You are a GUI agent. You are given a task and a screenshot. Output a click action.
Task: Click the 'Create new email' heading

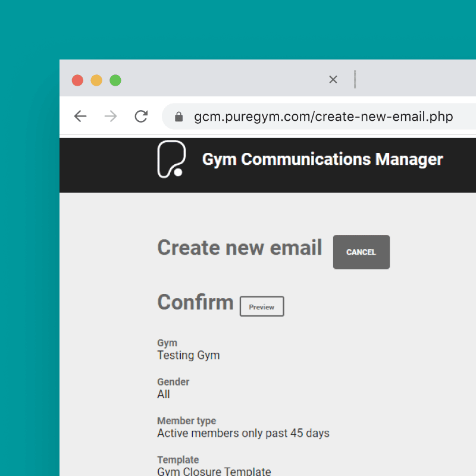point(239,248)
